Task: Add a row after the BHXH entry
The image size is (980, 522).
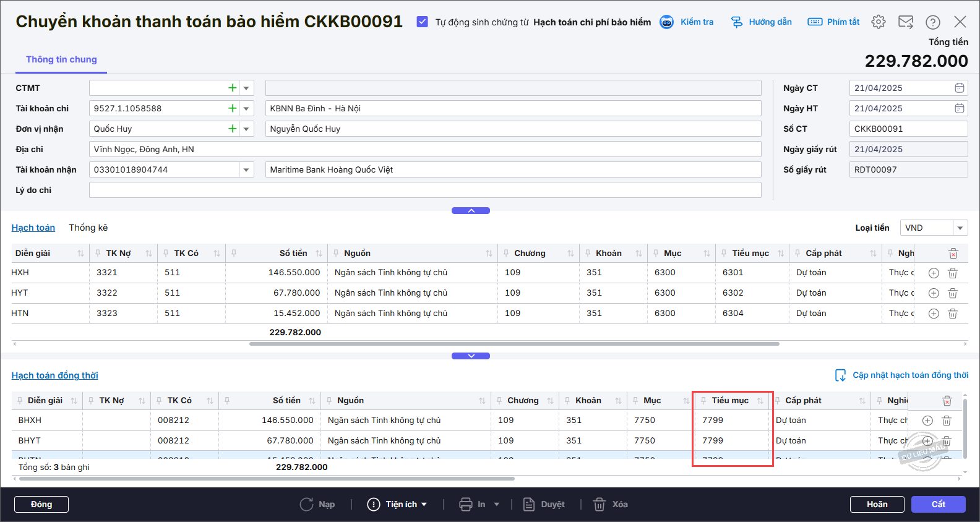Action: [x=927, y=421]
